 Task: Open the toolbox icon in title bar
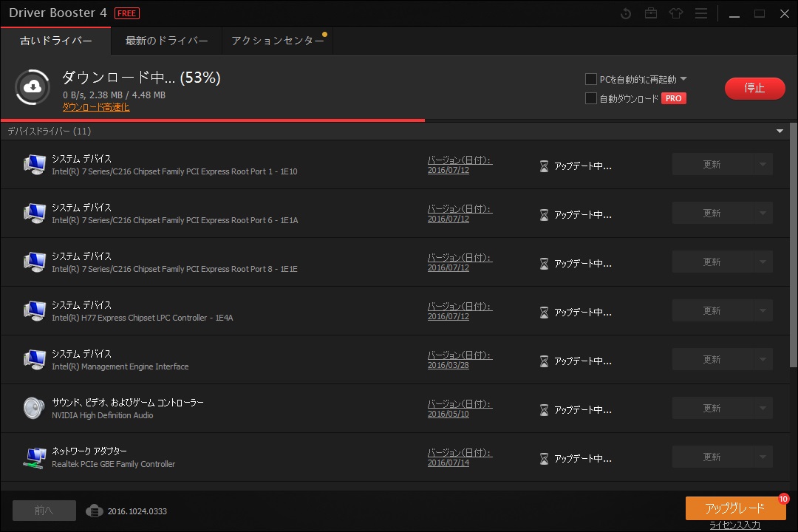[651, 13]
